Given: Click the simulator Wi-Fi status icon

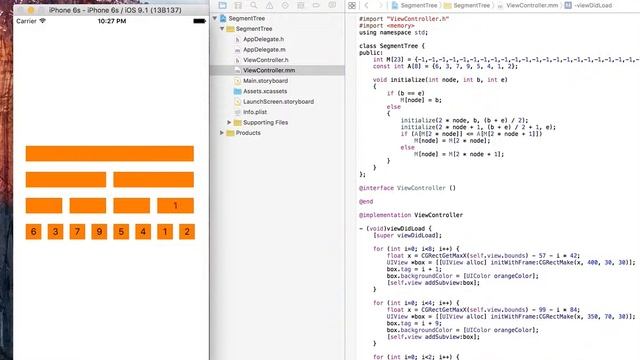Looking at the screenshot, I should click(42, 21).
